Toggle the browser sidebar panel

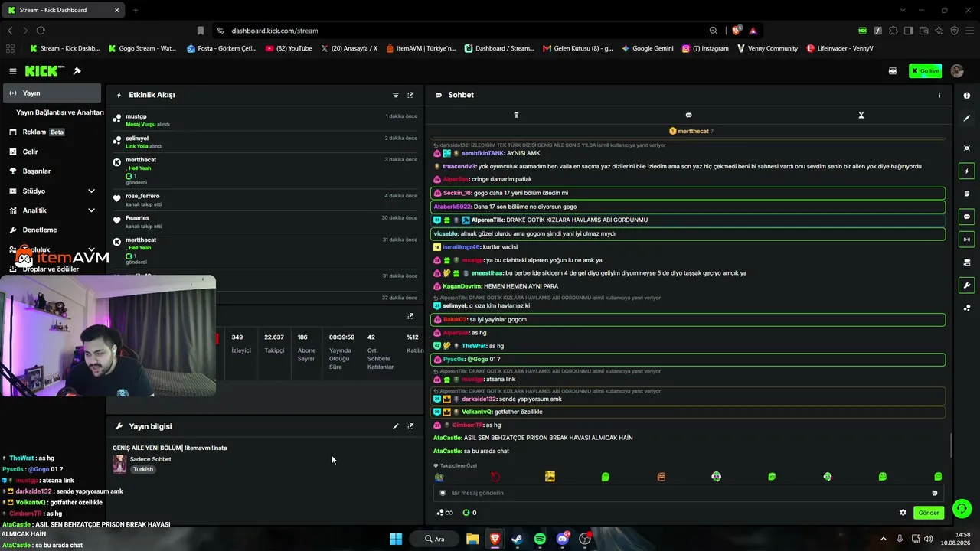[x=908, y=31]
